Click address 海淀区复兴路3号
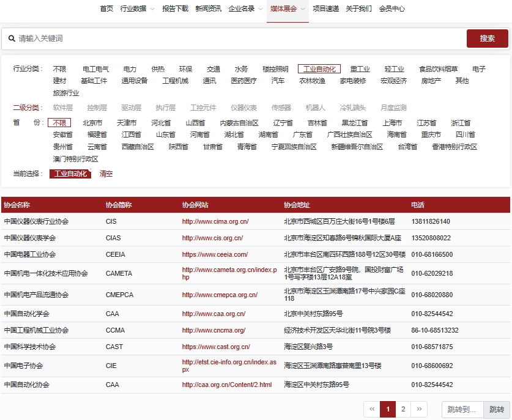The width and height of the screenshot is (512, 420). (x=308, y=347)
